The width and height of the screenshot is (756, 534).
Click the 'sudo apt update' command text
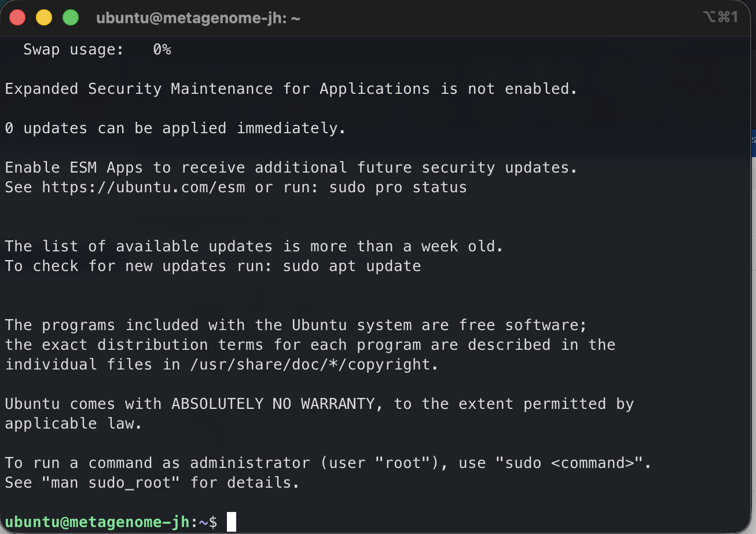point(351,266)
